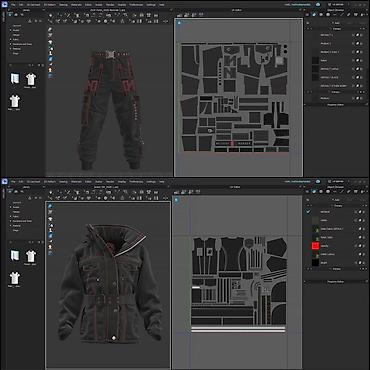Screen dimensions: 370x370
Task: Select t-shirt thumbnail beside folder in top library
Action: (31, 79)
